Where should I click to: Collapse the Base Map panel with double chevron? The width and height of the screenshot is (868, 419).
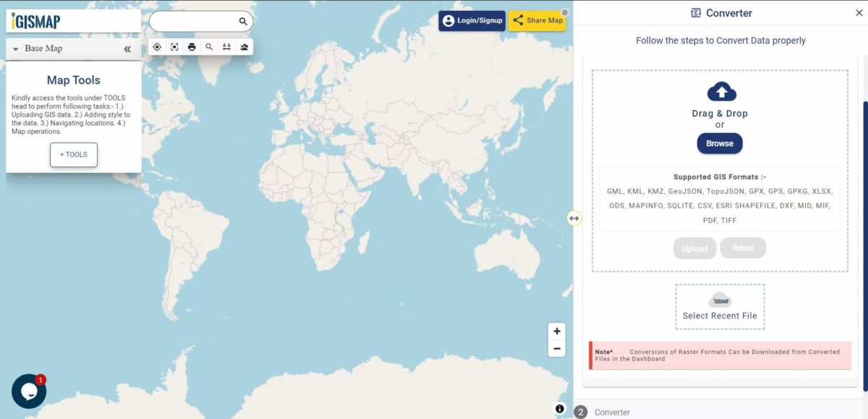point(127,48)
